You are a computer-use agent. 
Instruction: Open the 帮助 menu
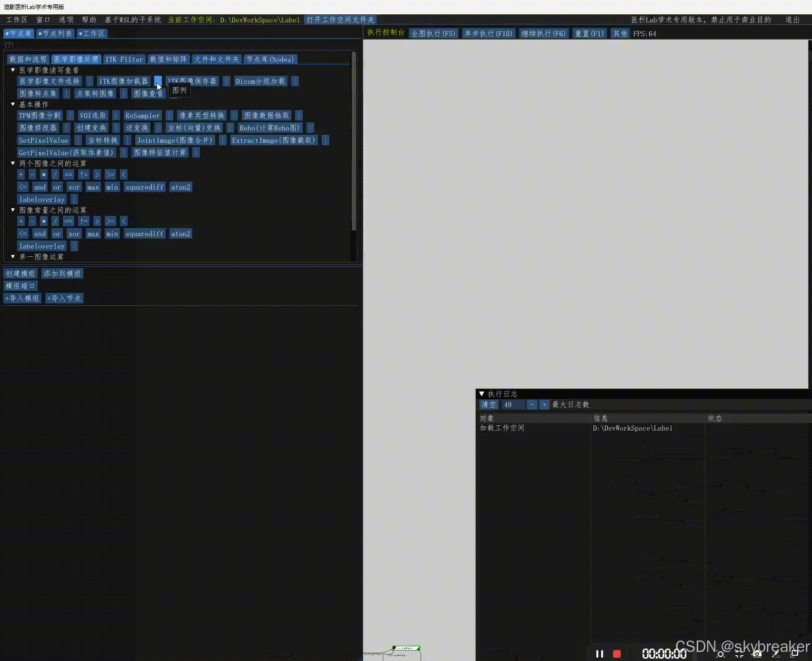[89, 20]
